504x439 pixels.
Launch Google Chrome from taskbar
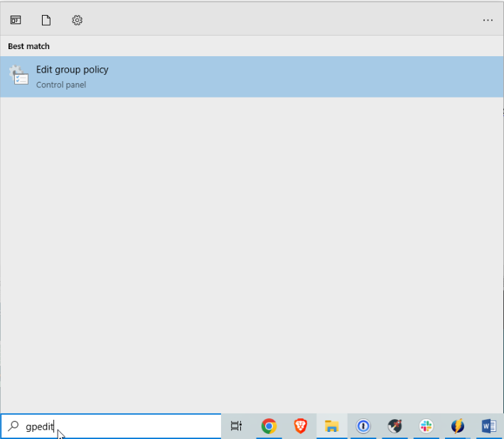tap(269, 426)
